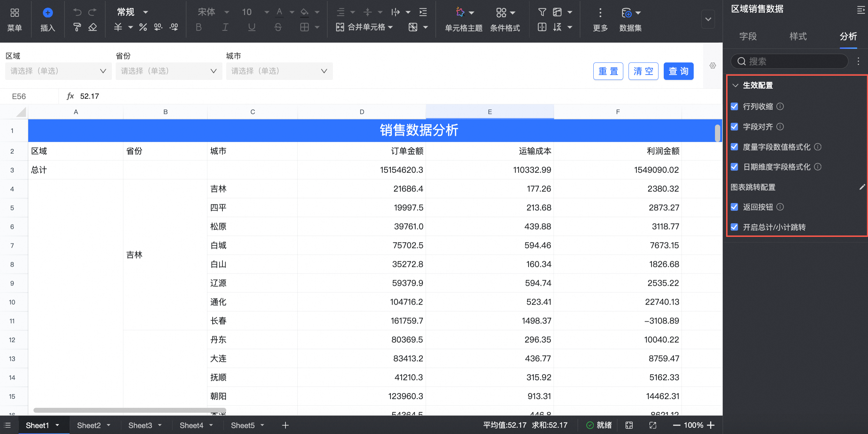Click the eraser clear-format icon
Viewport: 868px width, 434px height.
[92, 27]
